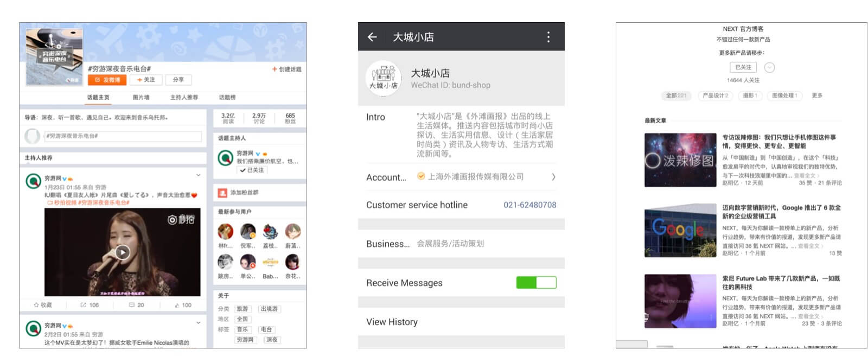Expand 查看全文 on the 索尼 Future Lab article
Viewport: 868px width, 356px height.
click(x=810, y=316)
